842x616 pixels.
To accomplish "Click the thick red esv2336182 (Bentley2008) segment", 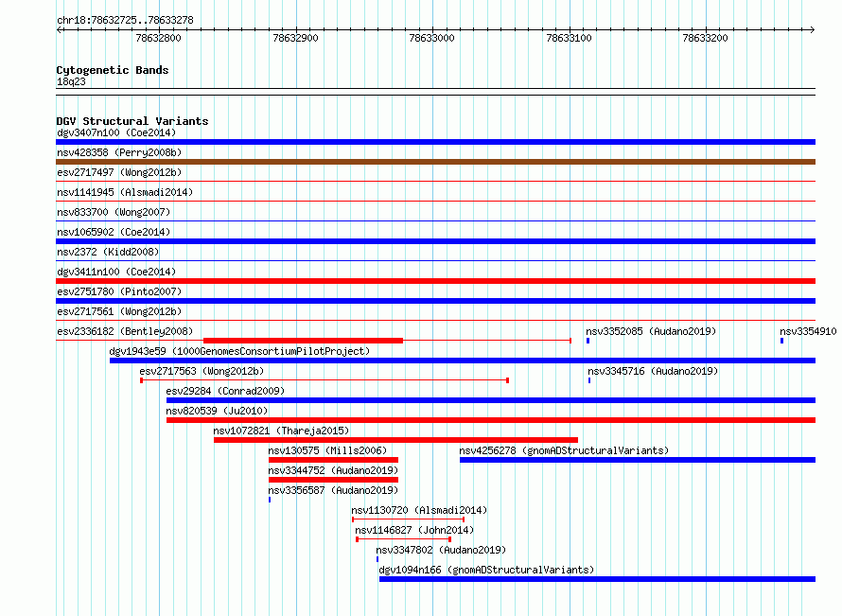I will tap(303, 341).
